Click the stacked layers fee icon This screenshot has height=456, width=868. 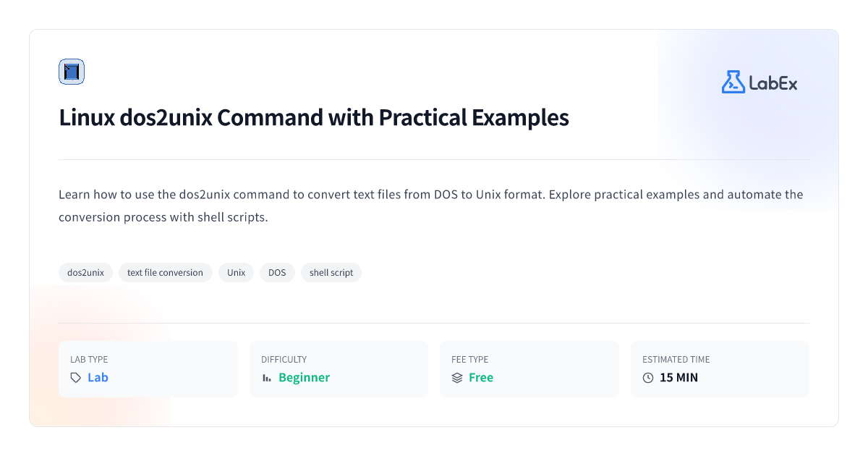click(457, 378)
